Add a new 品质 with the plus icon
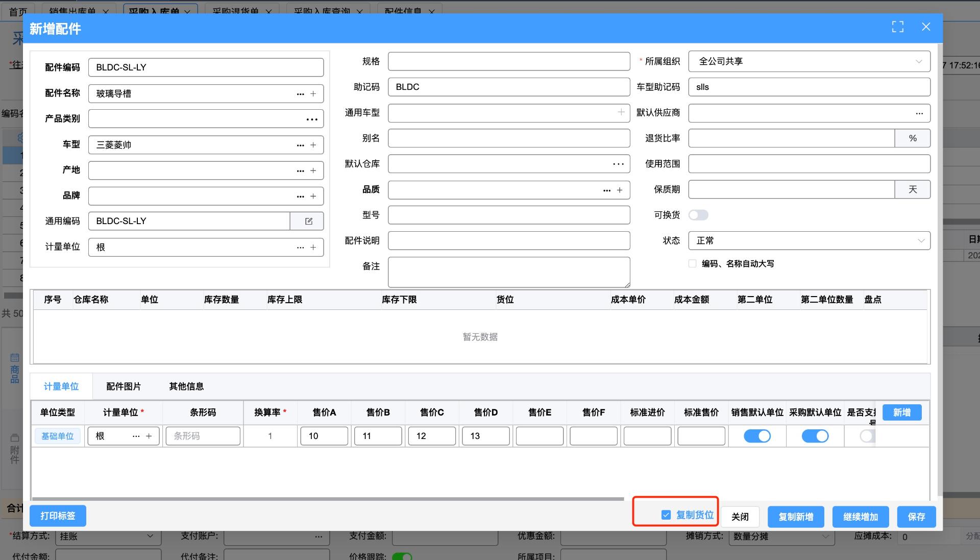Viewport: 980px width, 560px height. [620, 190]
